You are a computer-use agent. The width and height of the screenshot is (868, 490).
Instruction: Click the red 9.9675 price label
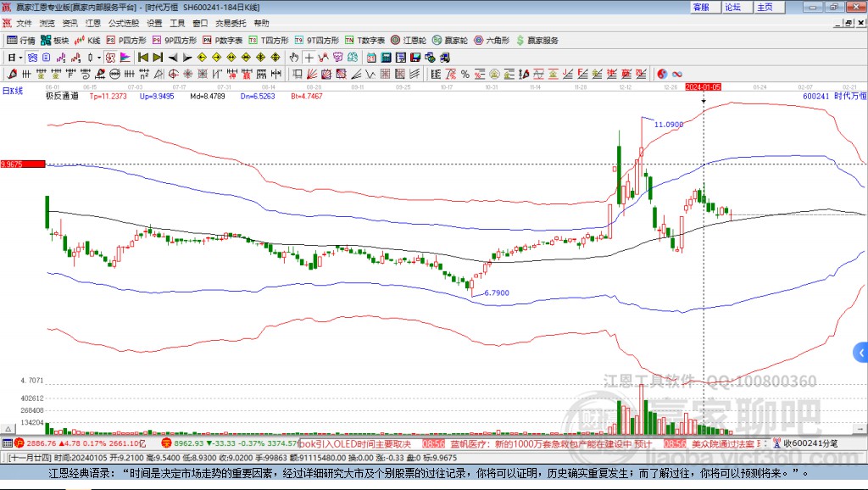pos(23,164)
